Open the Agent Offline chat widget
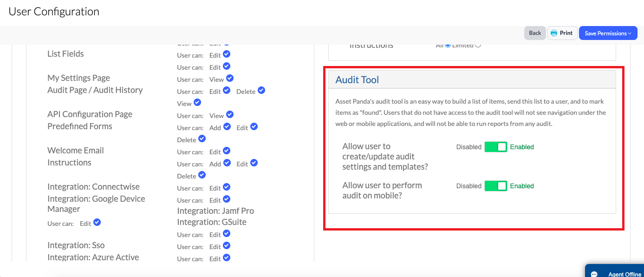The image size is (644, 277). click(x=614, y=271)
